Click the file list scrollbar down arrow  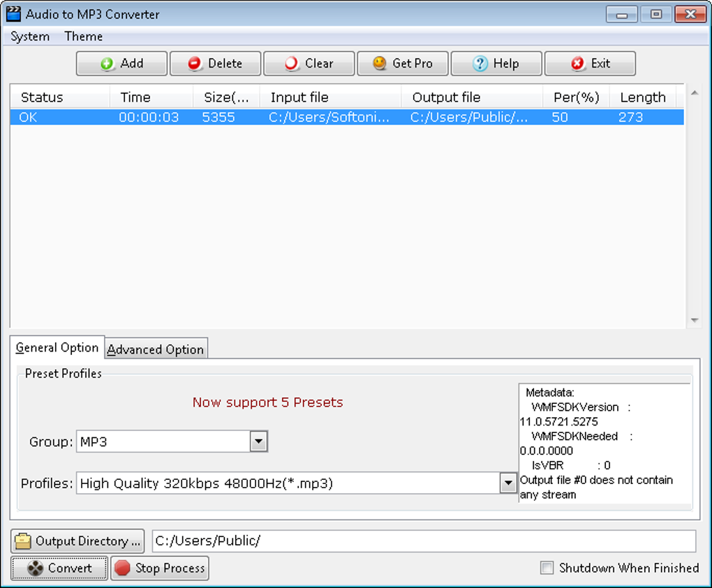pyautogui.click(x=695, y=320)
